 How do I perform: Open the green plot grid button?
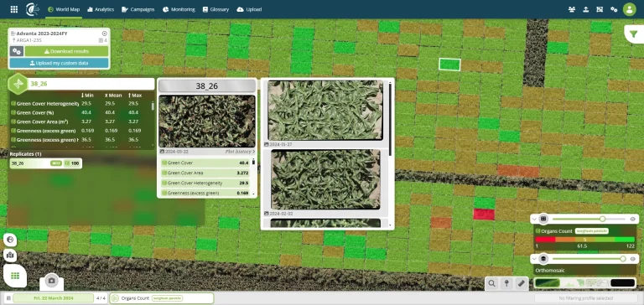coord(15,276)
